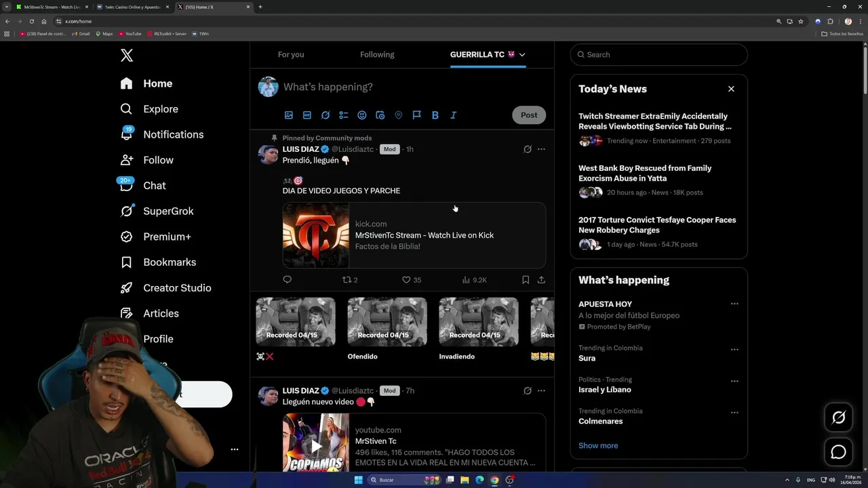Click the Post button
This screenshot has width=868, height=488.
coord(529,115)
